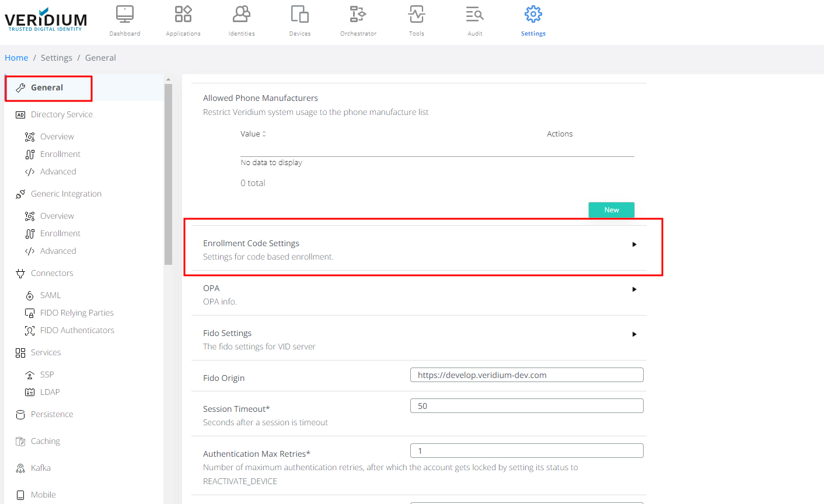Click the sidebar vertical scrollbar
824x504 pixels.
pos(168,175)
